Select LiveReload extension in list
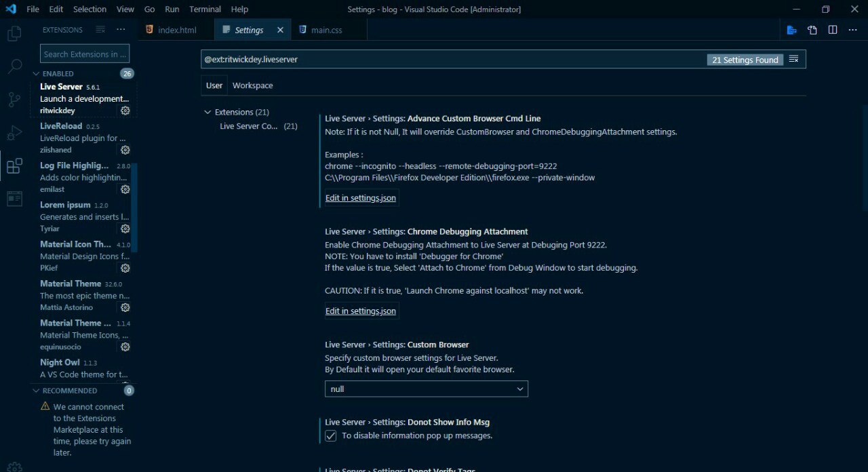The width and height of the screenshot is (868, 472). pos(83,138)
